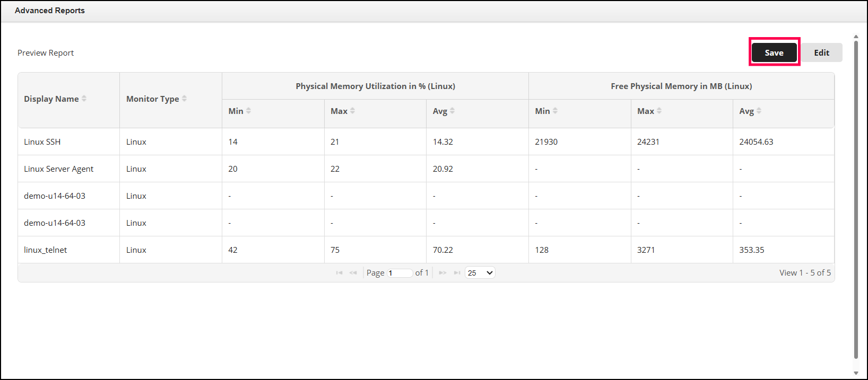Click the 42 min value for linux_telnet

pyautogui.click(x=233, y=250)
